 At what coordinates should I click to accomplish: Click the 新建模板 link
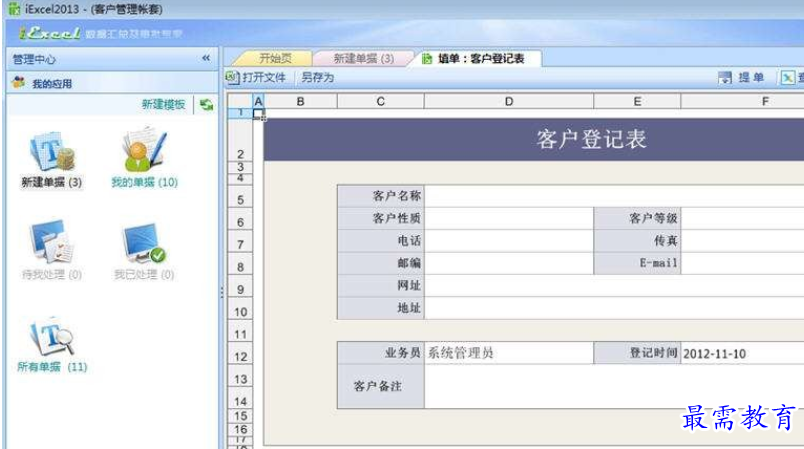[x=163, y=105]
